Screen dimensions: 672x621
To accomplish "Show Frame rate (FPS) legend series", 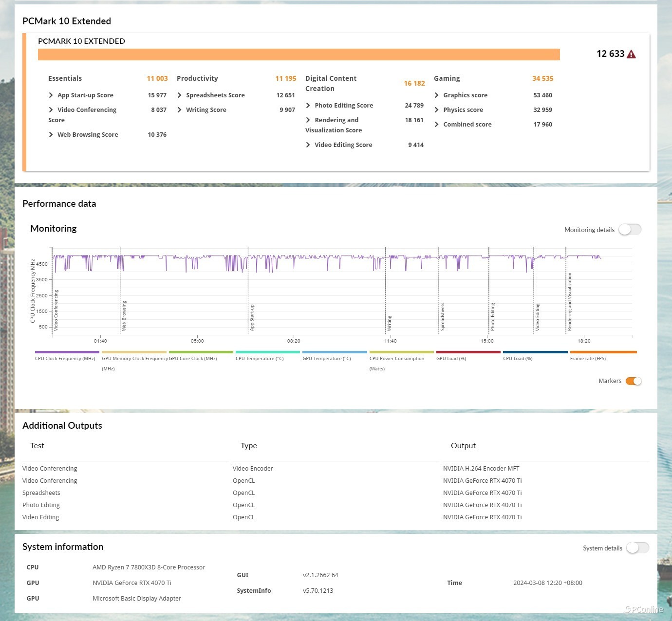I will coord(603,352).
